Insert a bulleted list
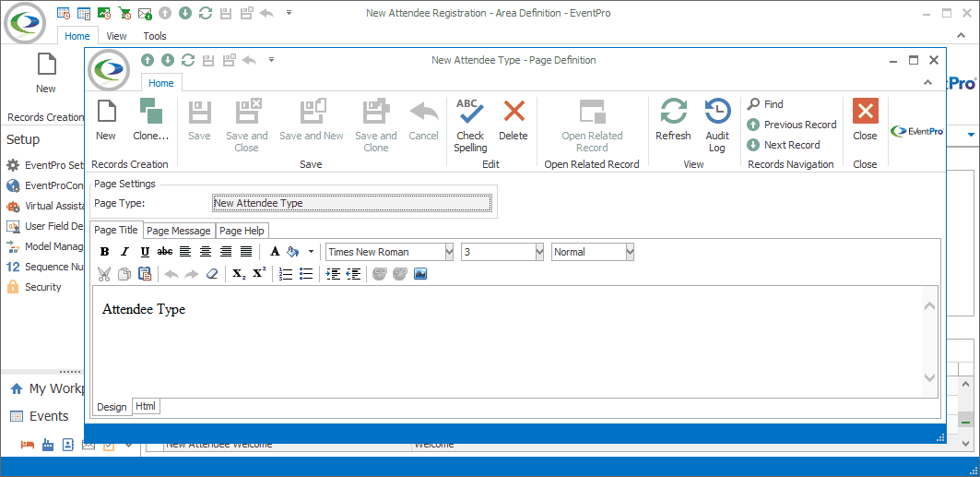The width and height of the screenshot is (980, 477). [306, 273]
